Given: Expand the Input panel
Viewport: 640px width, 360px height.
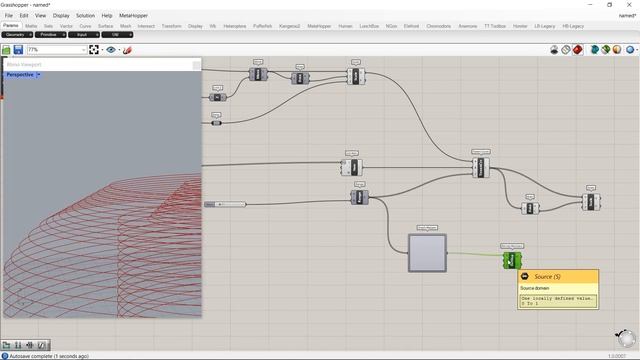Looking at the screenshot, I should 84,35.
